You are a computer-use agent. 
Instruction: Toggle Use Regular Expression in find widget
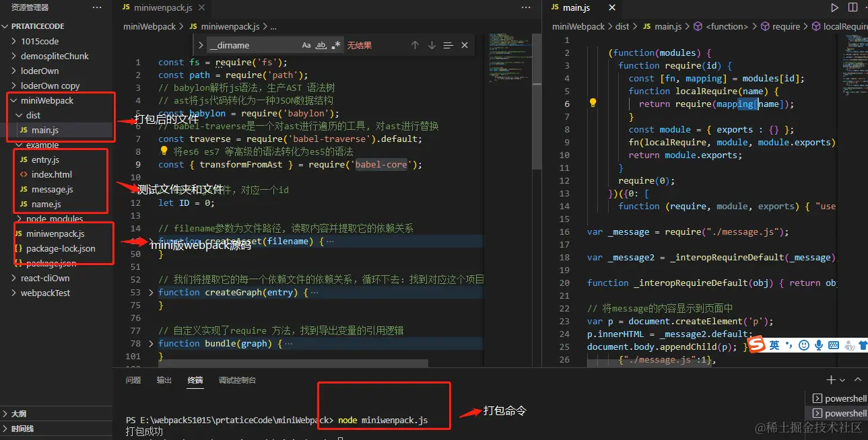pos(335,45)
